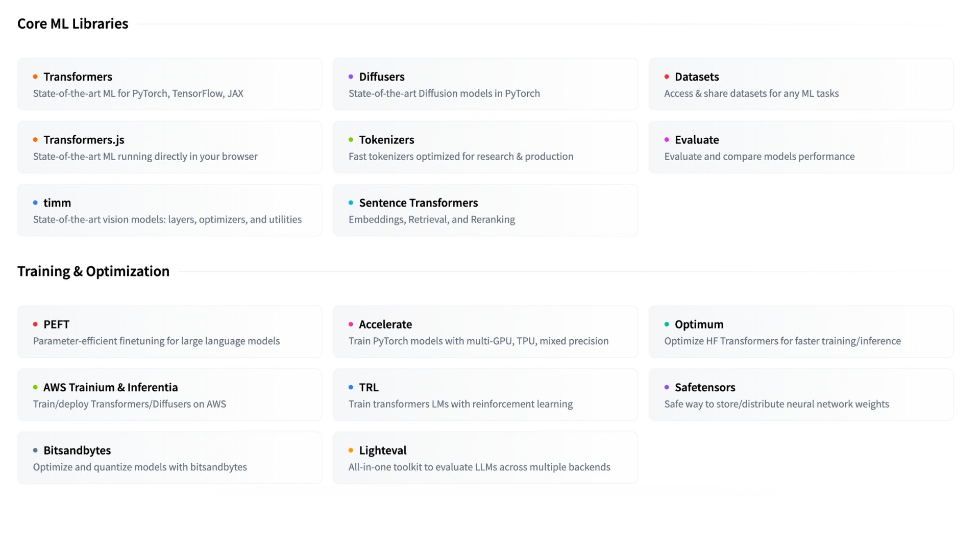Click 'Embeddings, Retrieval, and Reranking' description
This screenshot has height=551, width=980.
[432, 219]
